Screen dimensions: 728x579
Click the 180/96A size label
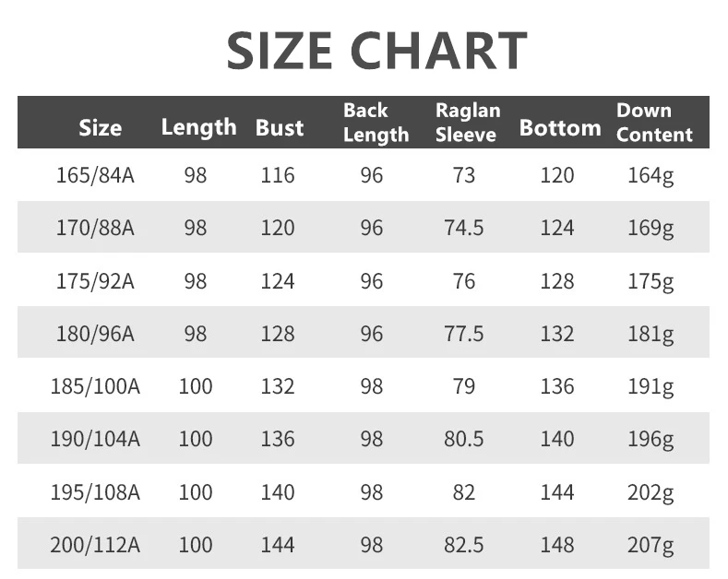click(95, 334)
